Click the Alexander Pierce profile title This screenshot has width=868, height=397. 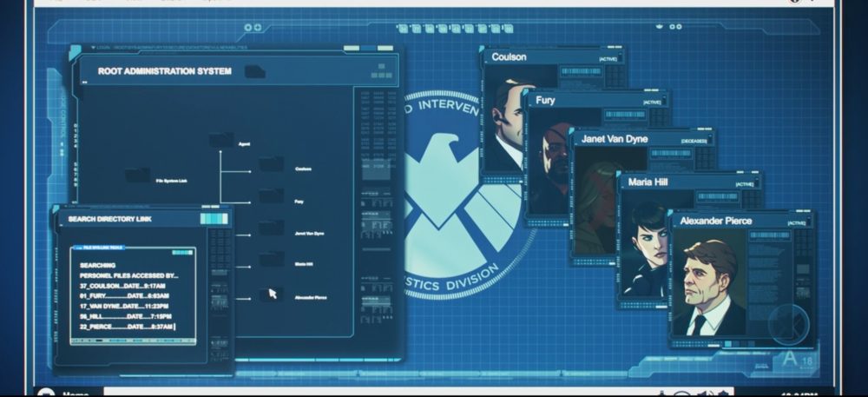tap(716, 221)
